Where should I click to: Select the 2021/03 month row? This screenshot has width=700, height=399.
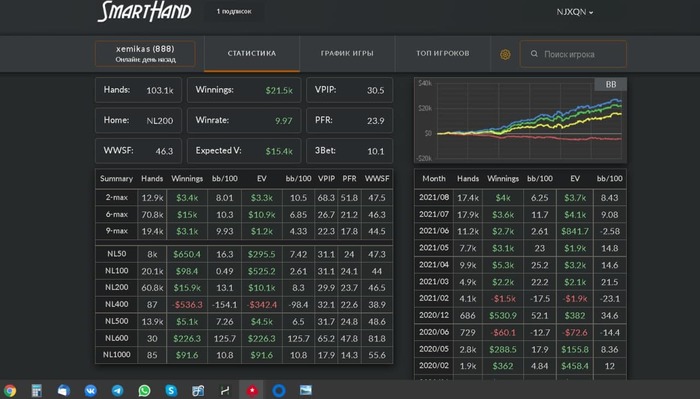[x=521, y=282]
